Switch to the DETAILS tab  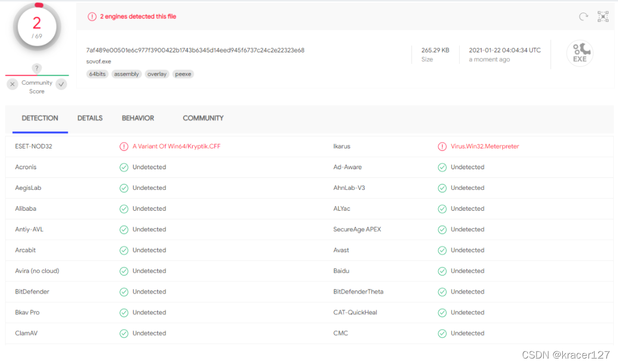pyautogui.click(x=90, y=118)
